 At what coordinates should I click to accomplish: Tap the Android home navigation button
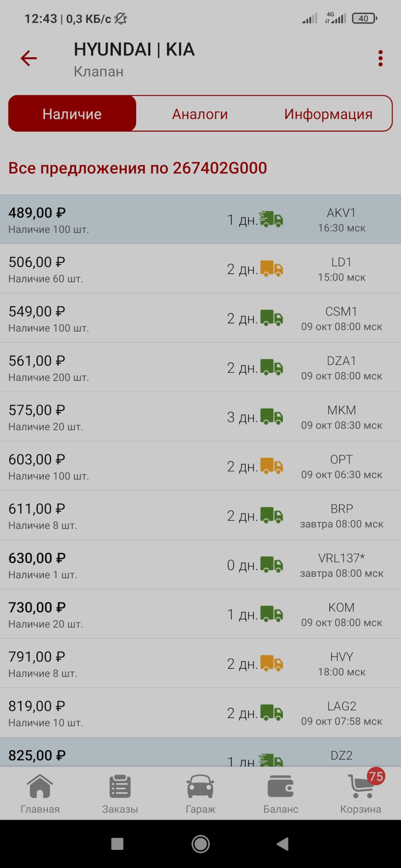coord(200,844)
